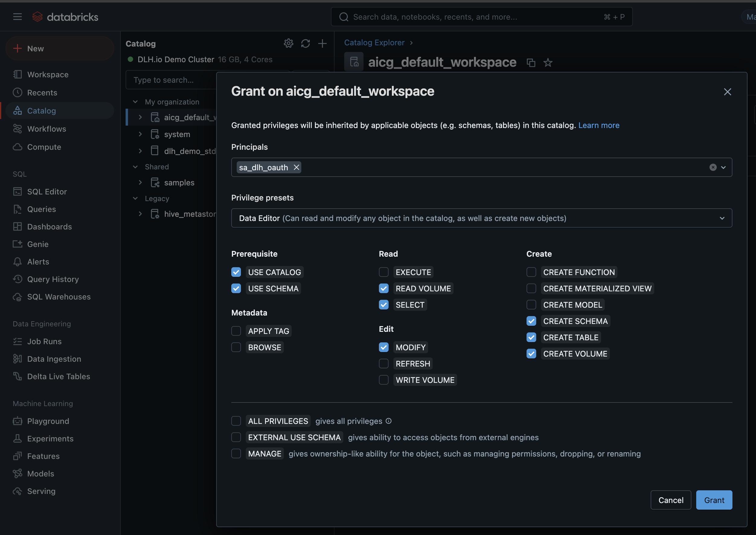Collapse the Legacy section in catalog tree
The height and width of the screenshot is (535, 756).
click(x=135, y=198)
